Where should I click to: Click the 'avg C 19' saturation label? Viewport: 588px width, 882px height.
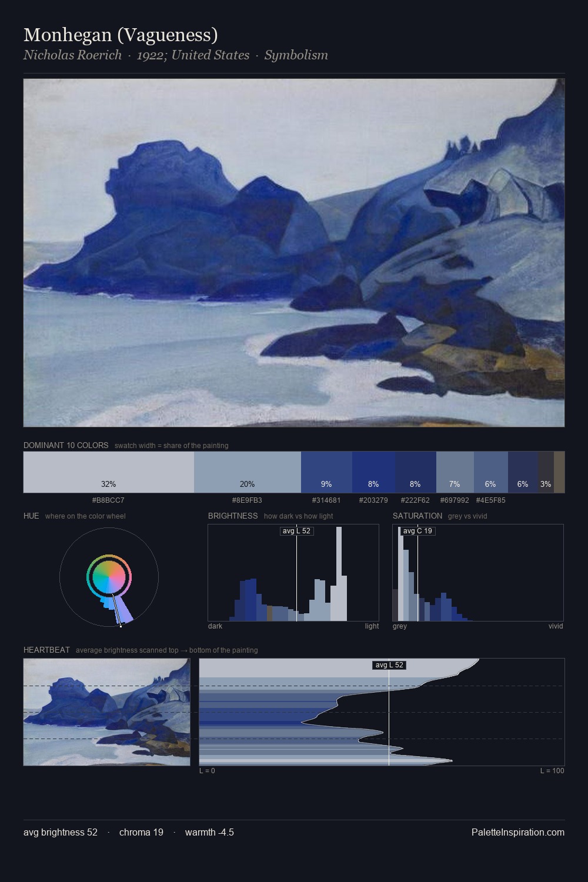pos(417,531)
